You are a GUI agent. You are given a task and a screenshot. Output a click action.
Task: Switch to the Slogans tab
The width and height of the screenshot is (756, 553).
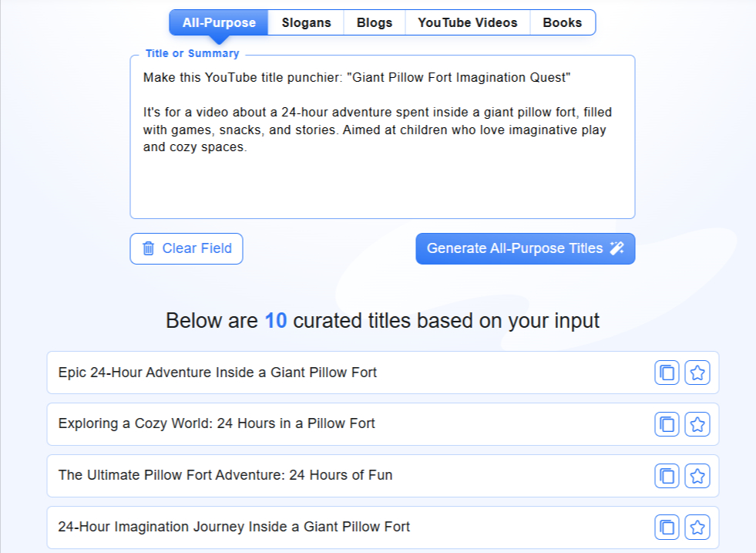[306, 22]
